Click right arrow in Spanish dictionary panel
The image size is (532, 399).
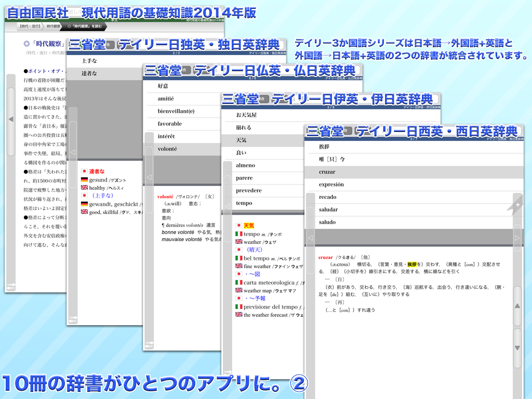tap(517, 238)
